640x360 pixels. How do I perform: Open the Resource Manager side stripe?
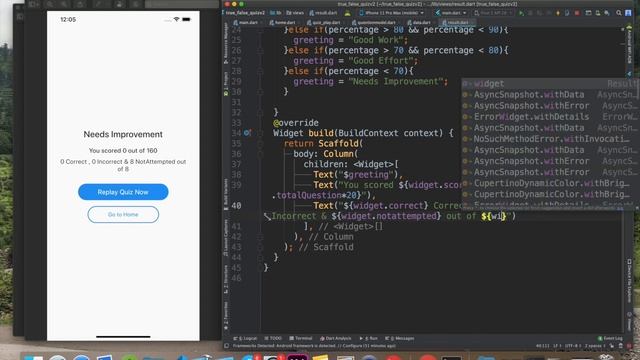click(225, 43)
